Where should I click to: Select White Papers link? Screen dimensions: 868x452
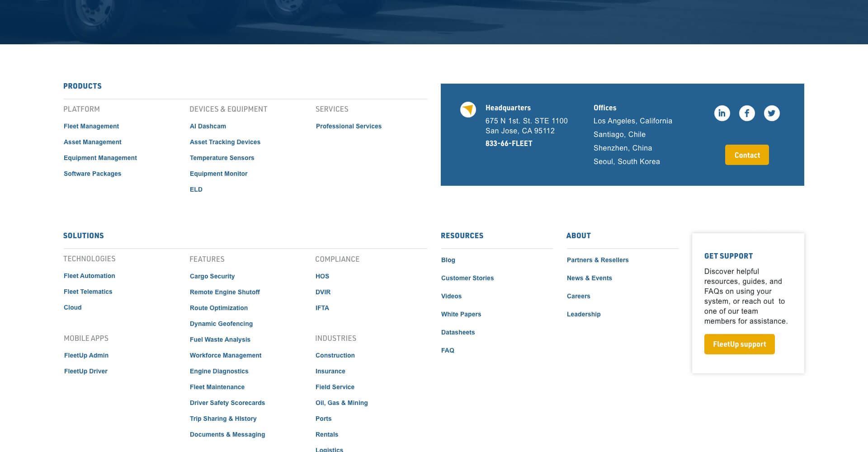coord(461,314)
